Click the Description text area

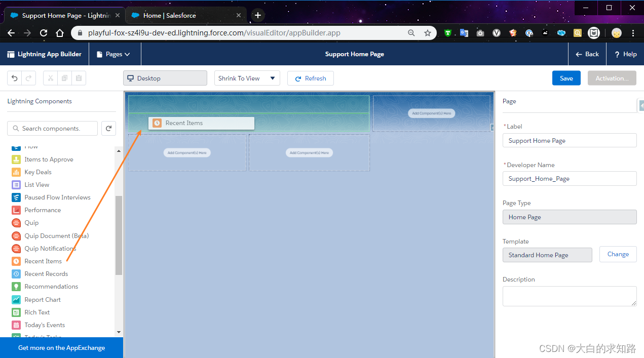click(570, 296)
